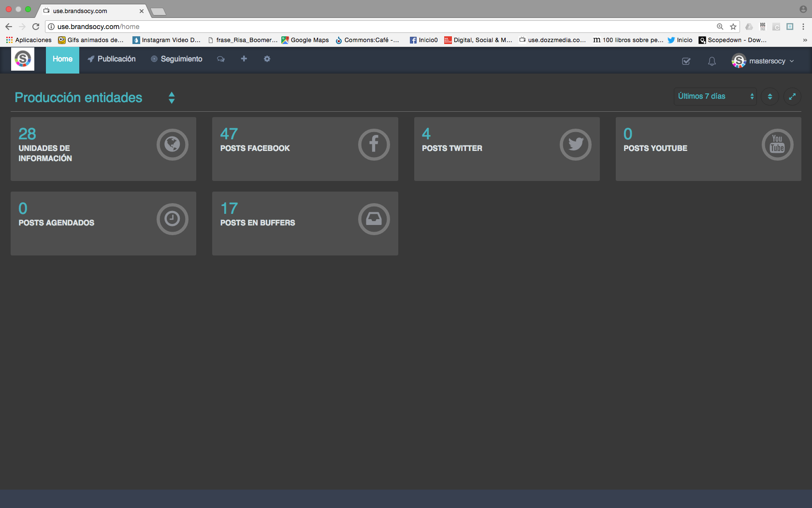This screenshot has width=812, height=508.
Task: Show more bookmarks with the chevron
Action: coord(805,40)
